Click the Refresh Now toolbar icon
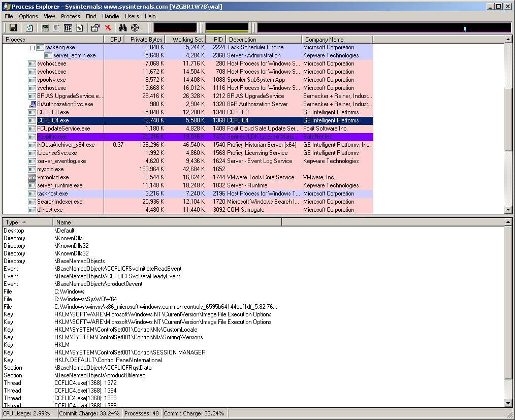Viewport: 515px width, 420px height. coord(29,28)
